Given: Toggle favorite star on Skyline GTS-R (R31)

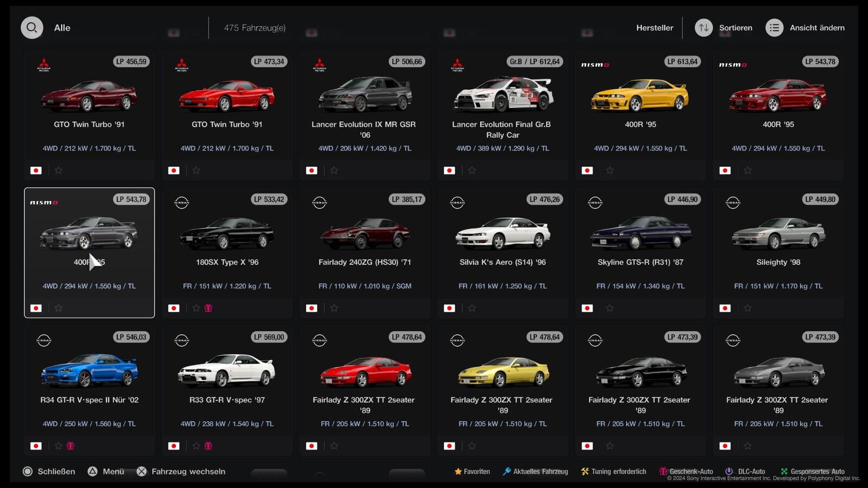Looking at the screenshot, I should pyautogui.click(x=610, y=308).
